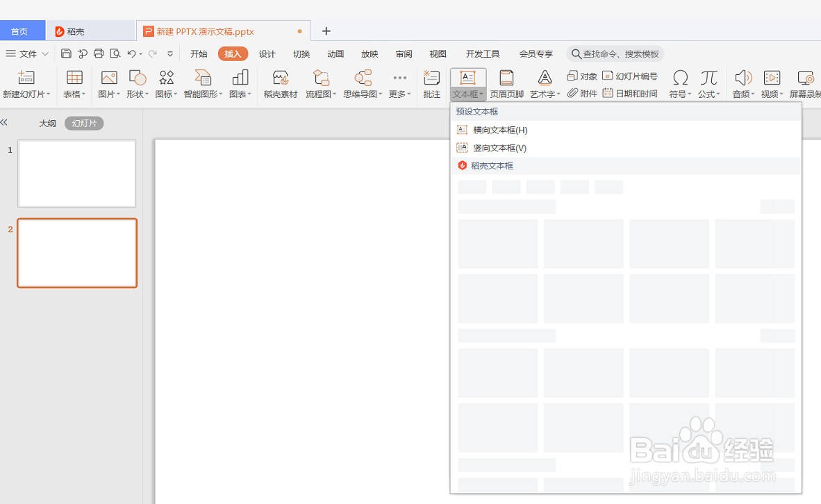Switch to the 切换 ribbon tab

[301, 54]
